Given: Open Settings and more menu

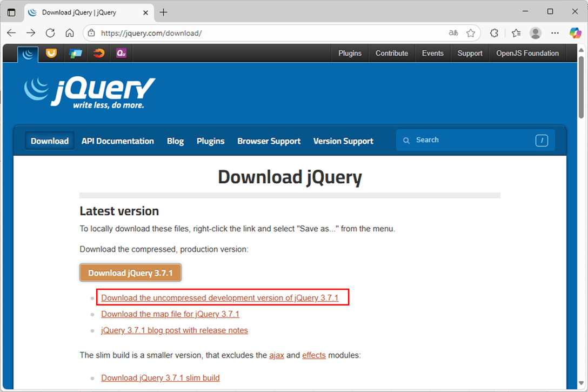Looking at the screenshot, I should click(x=555, y=33).
